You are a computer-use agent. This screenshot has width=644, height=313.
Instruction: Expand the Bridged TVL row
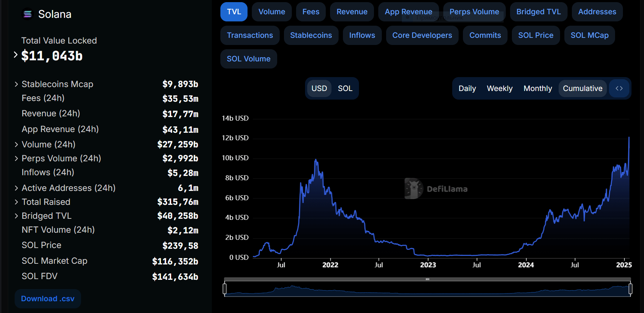pyautogui.click(x=16, y=216)
